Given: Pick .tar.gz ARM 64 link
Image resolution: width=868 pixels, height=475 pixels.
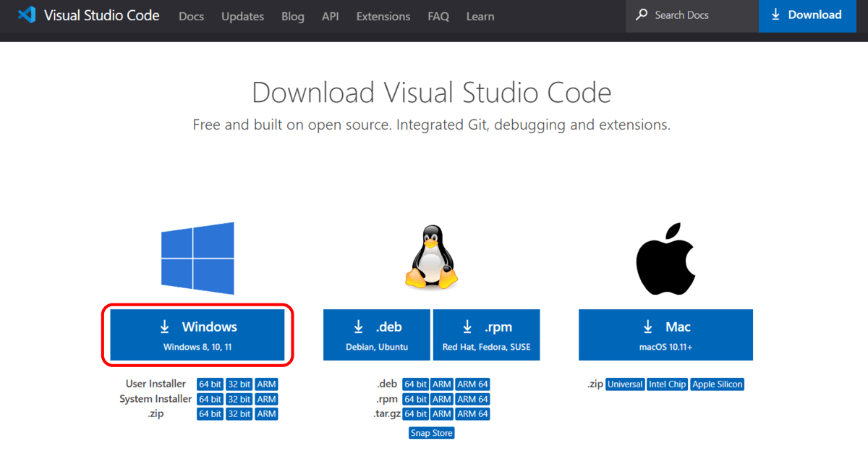Looking at the screenshot, I should point(473,414).
